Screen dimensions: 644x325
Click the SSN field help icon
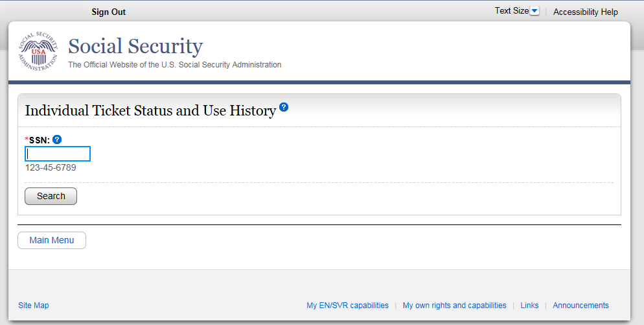57,139
